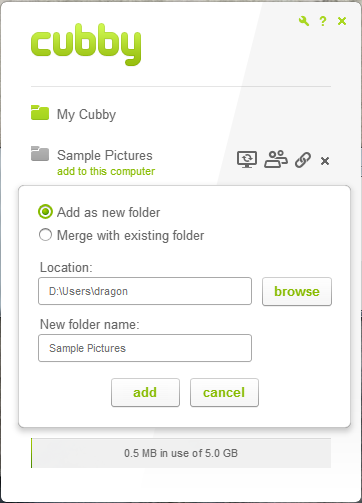Open settings via the wrench icon
Image resolution: width=362 pixels, height=503 pixels.
(304, 21)
